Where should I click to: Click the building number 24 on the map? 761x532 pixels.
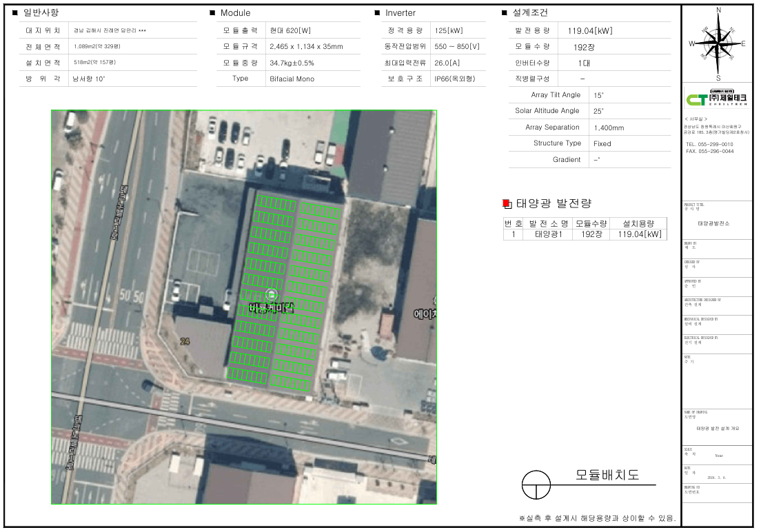point(185,341)
